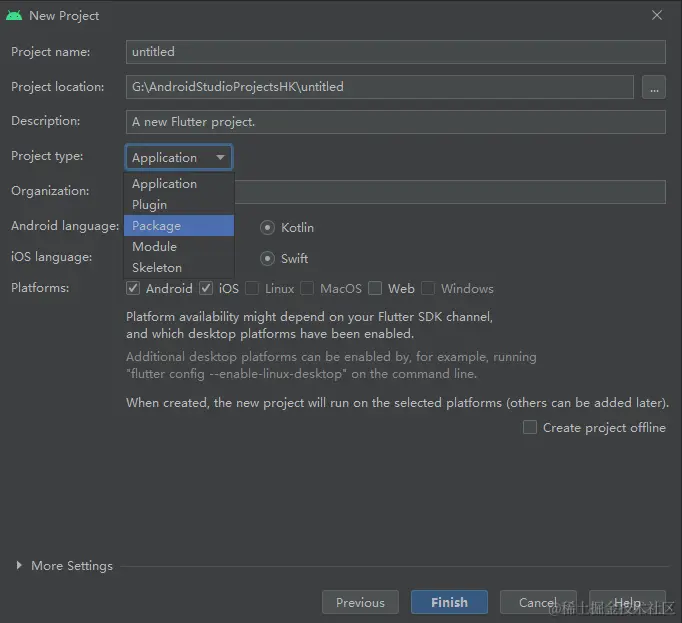Select Kotlin as Android language
The width and height of the screenshot is (682, 623).
point(267,227)
